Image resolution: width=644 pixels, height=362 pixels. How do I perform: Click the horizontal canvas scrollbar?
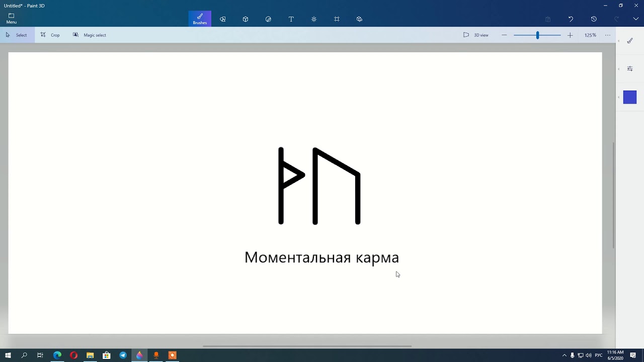point(307,346)
